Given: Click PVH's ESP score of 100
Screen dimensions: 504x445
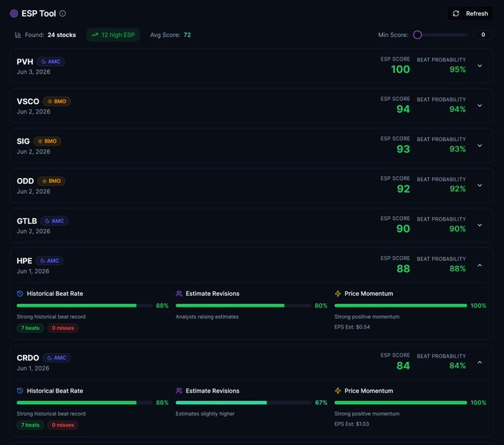Looking at the screenshot, I should click(x=401, y=69).
